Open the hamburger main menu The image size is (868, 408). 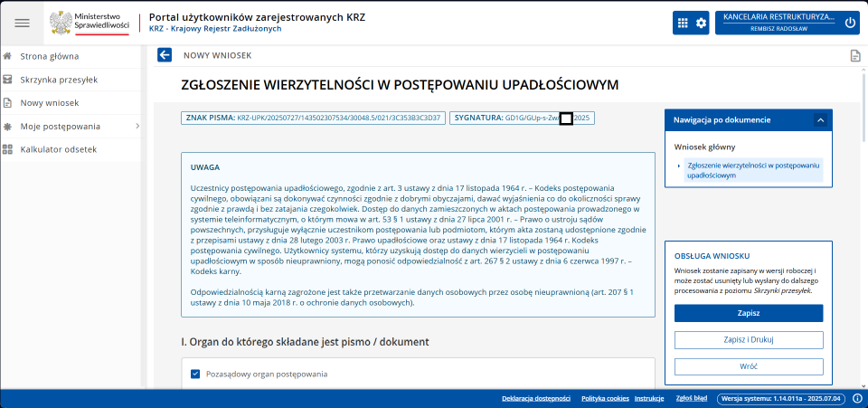point(22,23)
